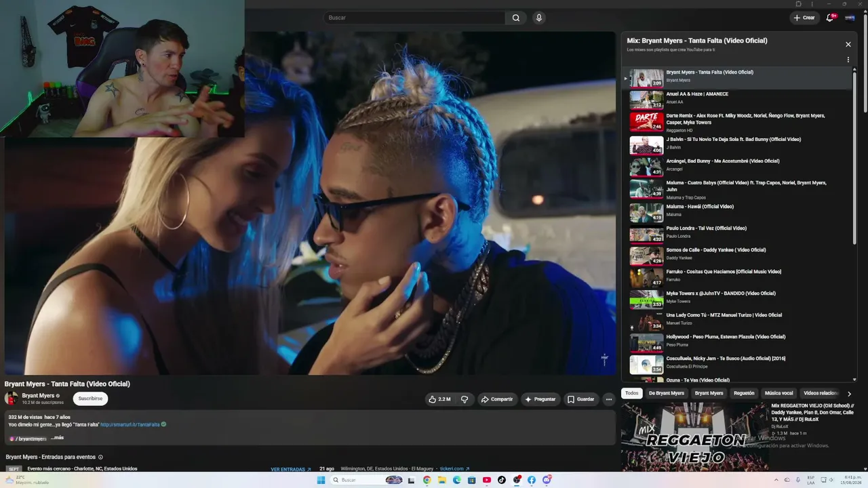Select the "Videos relacionados" filter chip
This screenshot has height=488, width=868.
click(x=821, y=393)
